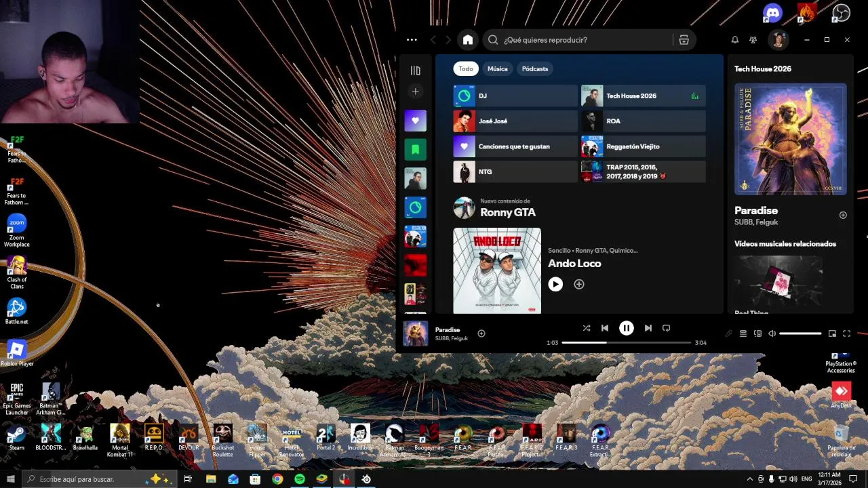This screenshot has height=488, width=868.
Task: Go back with left arrow navigation
Action: (433, 40)
